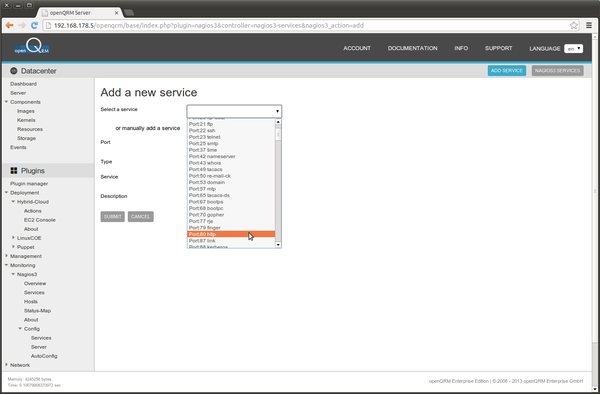Collapse the Deployment tree node
This screenshot has width=600, height=394.
coord(7,192)
